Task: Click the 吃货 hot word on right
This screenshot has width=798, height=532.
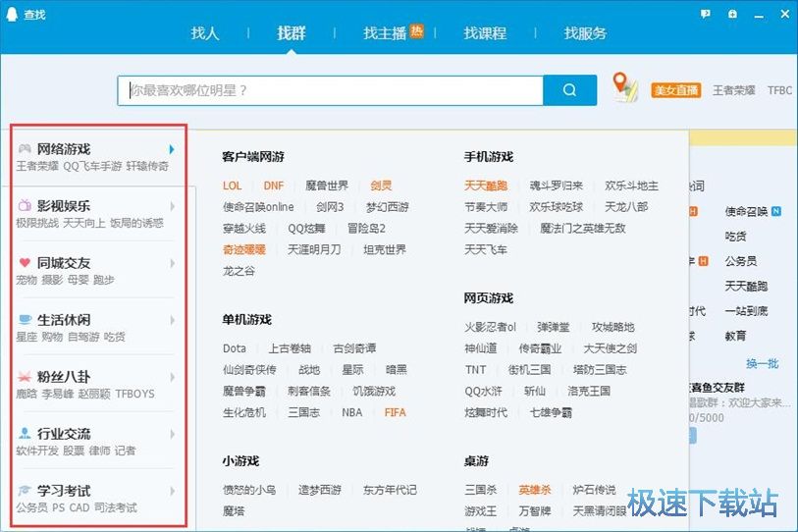Action: coord(735,237)
